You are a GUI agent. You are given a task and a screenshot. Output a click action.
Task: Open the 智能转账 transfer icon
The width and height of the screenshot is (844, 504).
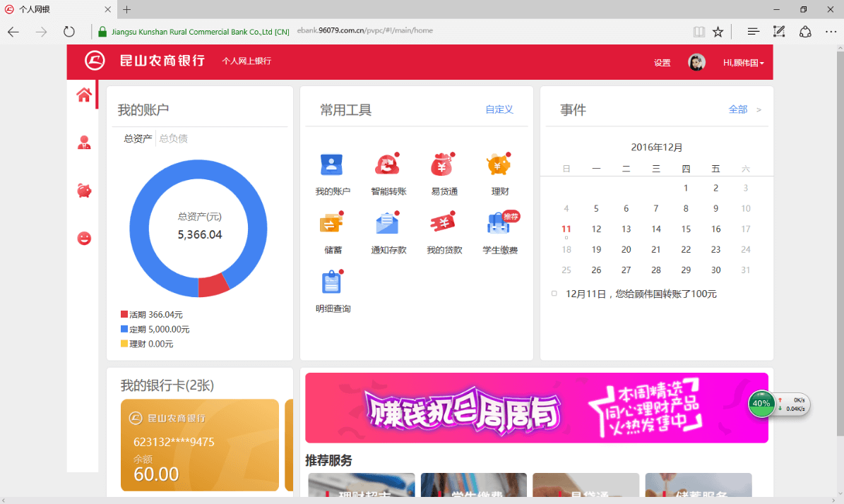click(x=388, y=165)
